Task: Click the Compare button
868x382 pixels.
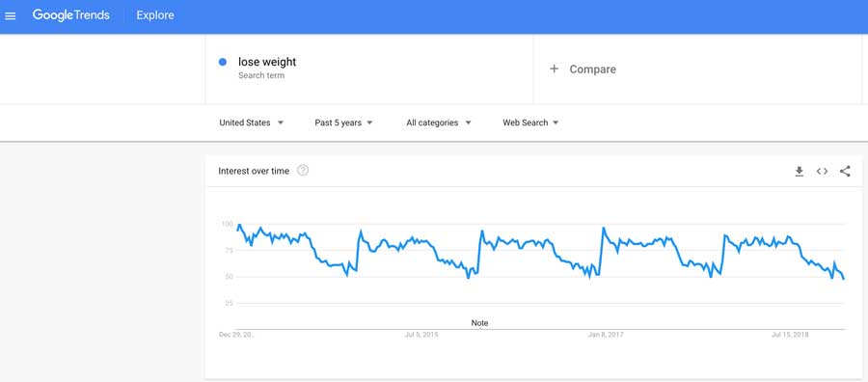Action: pyautogui.click(x=583, y=69)
